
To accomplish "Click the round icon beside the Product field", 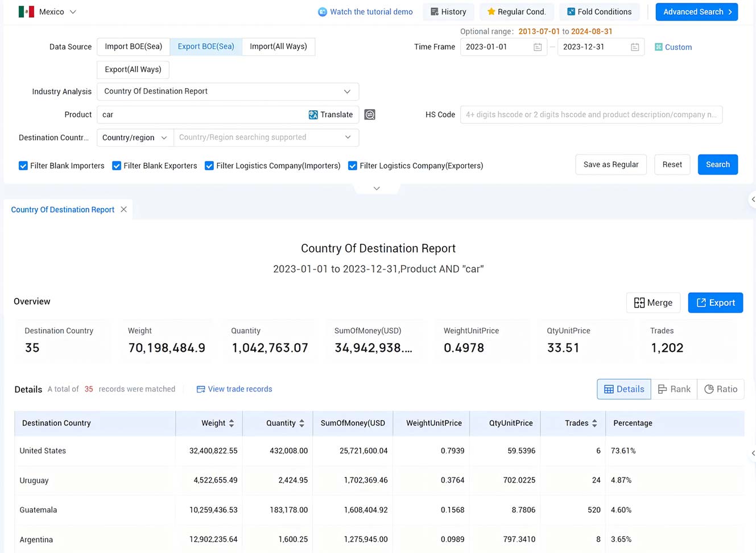I will coord(370,115).
